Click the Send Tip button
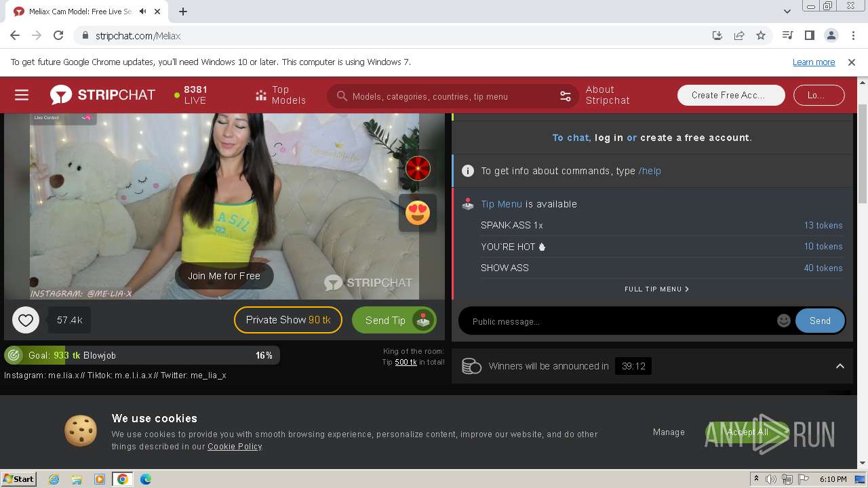The height and width of the screenshot is (488, 868). coord(394,320)
